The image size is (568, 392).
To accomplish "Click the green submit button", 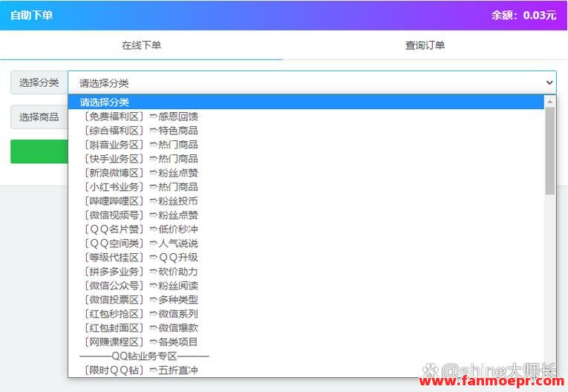I will tap(39, 151).
